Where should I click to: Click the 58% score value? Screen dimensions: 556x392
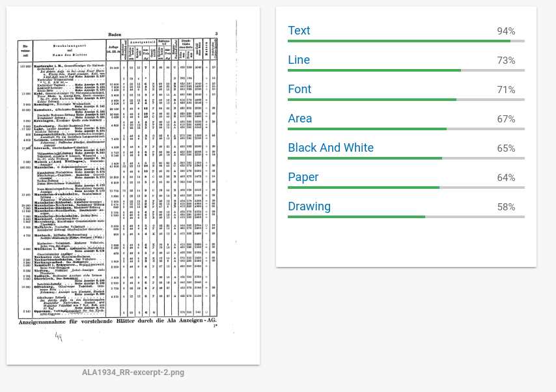point(506,207)
